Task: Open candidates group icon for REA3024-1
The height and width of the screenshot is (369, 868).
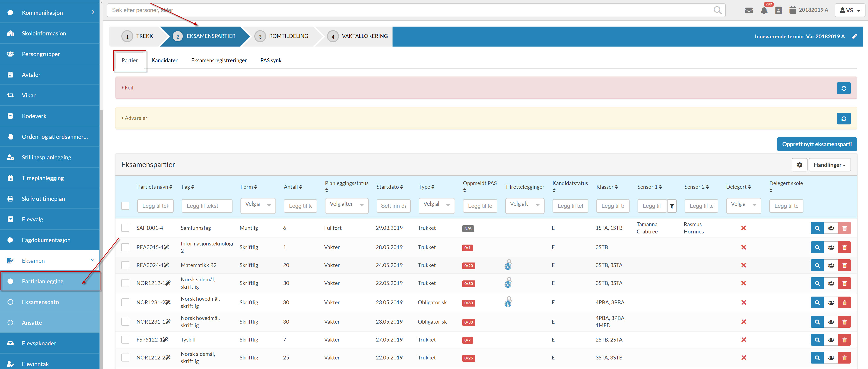Action: click(830, 265)
